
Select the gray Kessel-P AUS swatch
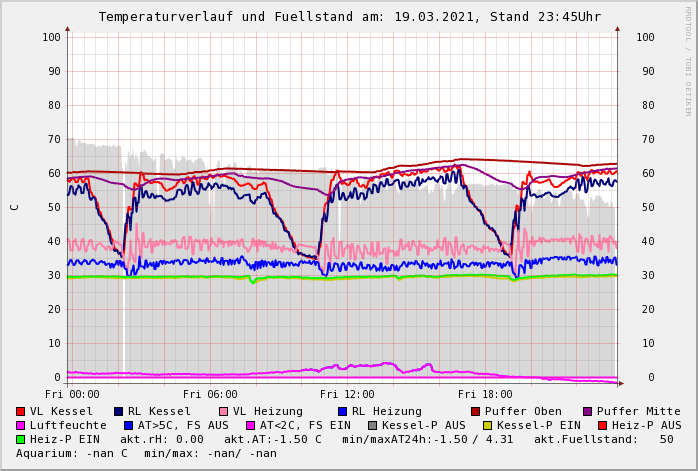pos(373,426)
